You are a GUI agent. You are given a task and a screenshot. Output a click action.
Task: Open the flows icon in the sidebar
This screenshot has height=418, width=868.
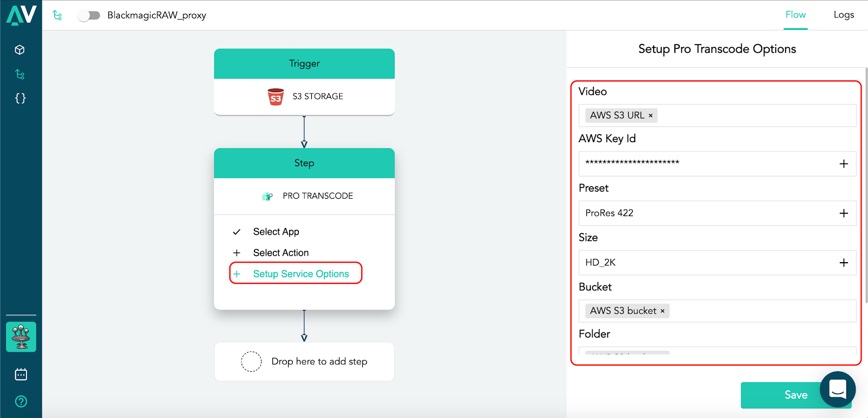tap(20, 74)
